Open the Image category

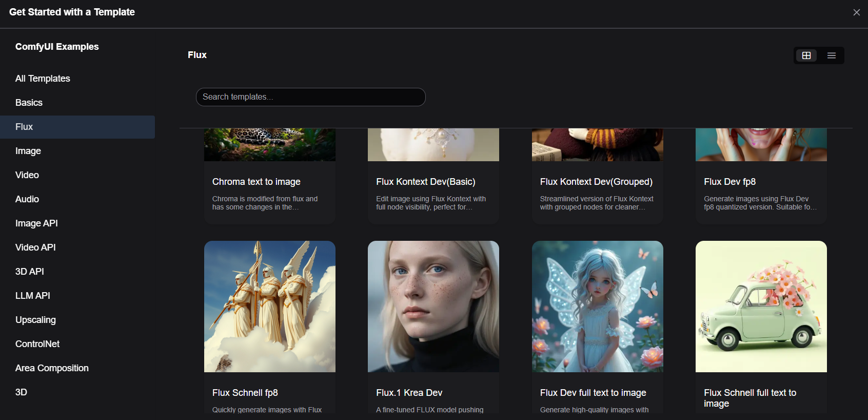tap(77, 151)
